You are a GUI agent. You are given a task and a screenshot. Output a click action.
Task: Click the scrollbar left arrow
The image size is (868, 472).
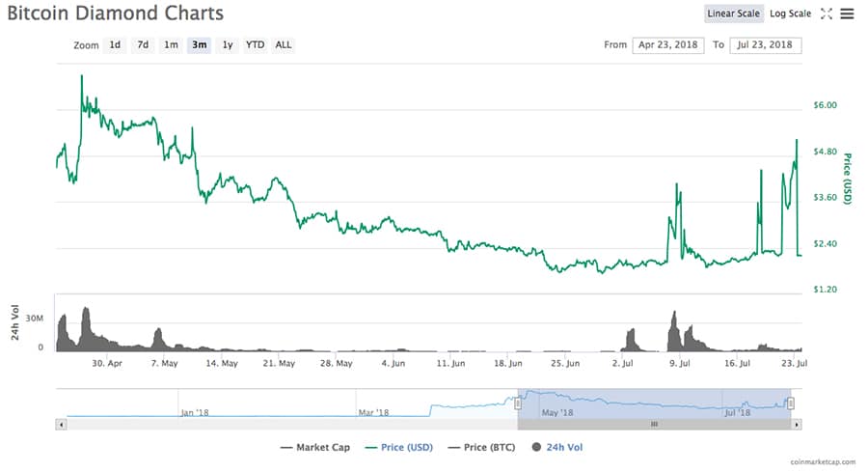coord(62,424)
